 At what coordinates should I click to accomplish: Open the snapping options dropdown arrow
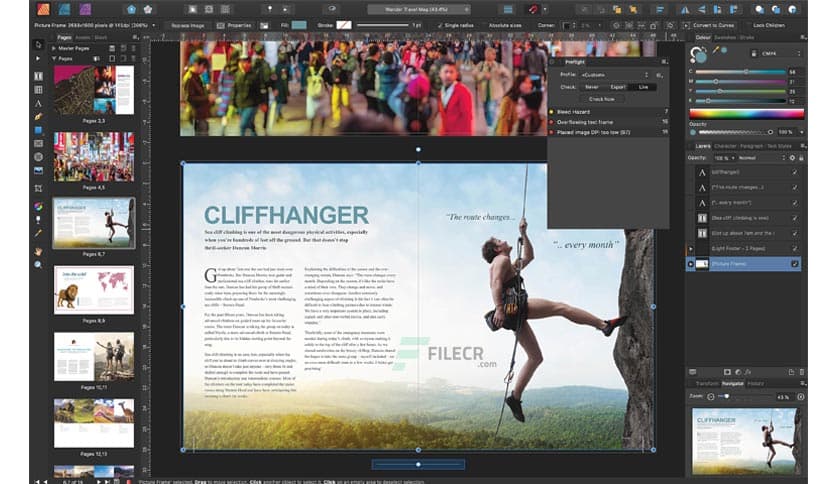(544, 10)
